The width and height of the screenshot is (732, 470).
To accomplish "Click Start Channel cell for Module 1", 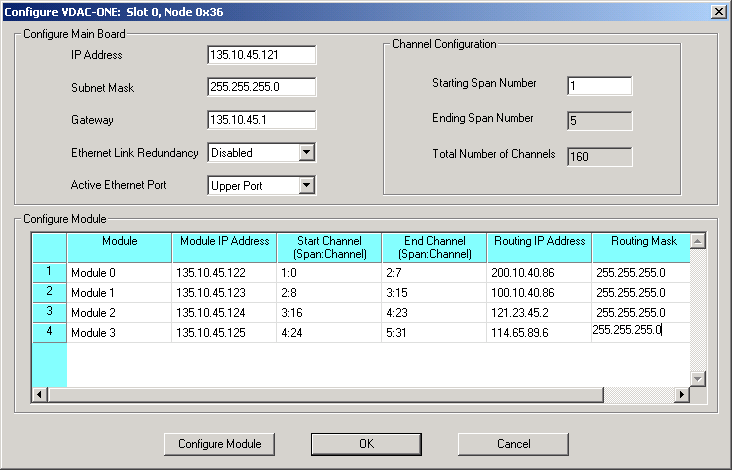I will (328, 292).
